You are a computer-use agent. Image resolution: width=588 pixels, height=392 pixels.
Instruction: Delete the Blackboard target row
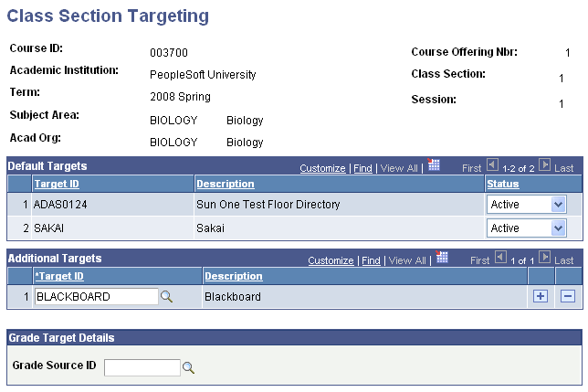click(568, 296)
